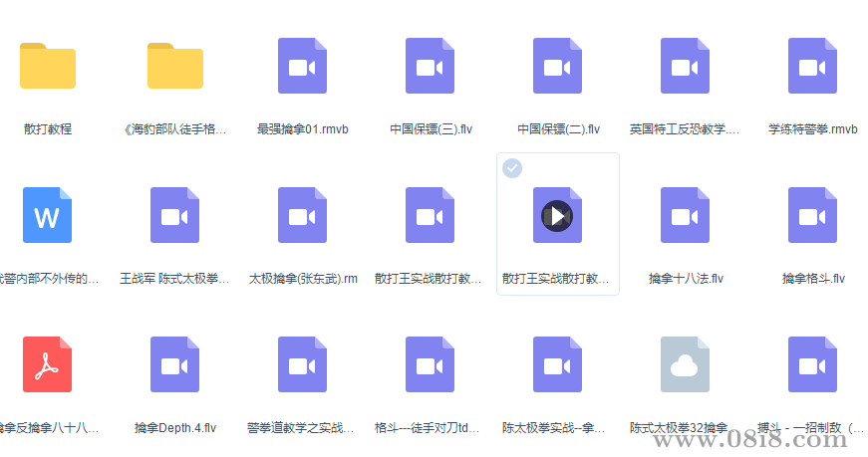Click the file name 警拳道教学之实战...
868x457 pixels.
[300, 428]
